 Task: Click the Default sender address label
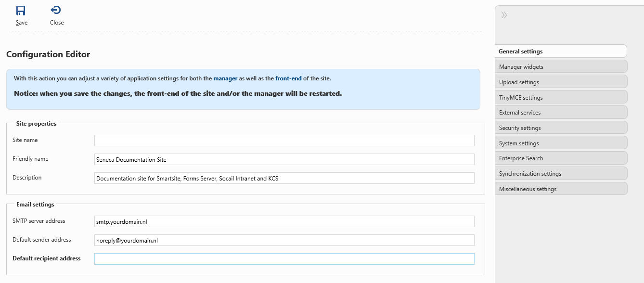pos(42,240)
